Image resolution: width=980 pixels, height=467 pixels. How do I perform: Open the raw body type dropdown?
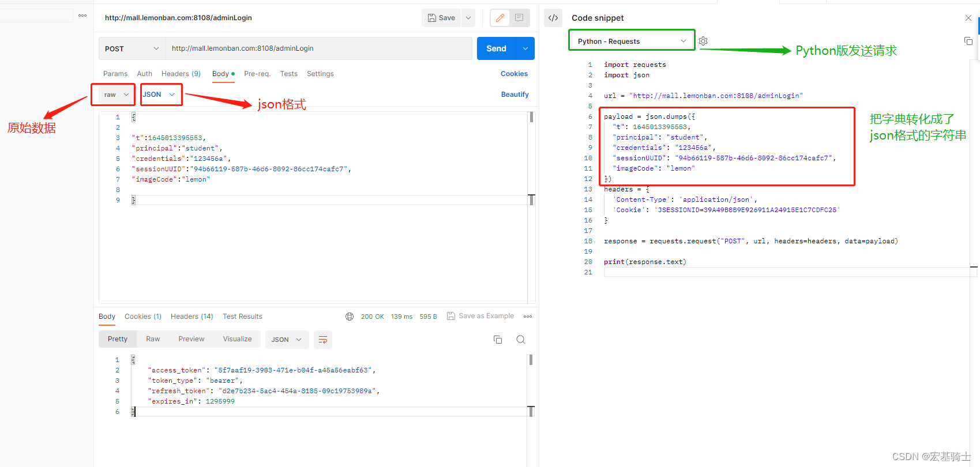(x=115, y=95)
